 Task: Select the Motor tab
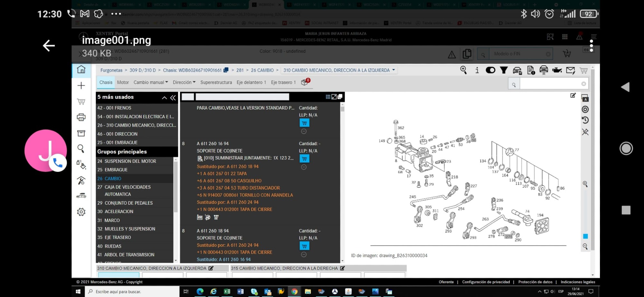point(123,82)
